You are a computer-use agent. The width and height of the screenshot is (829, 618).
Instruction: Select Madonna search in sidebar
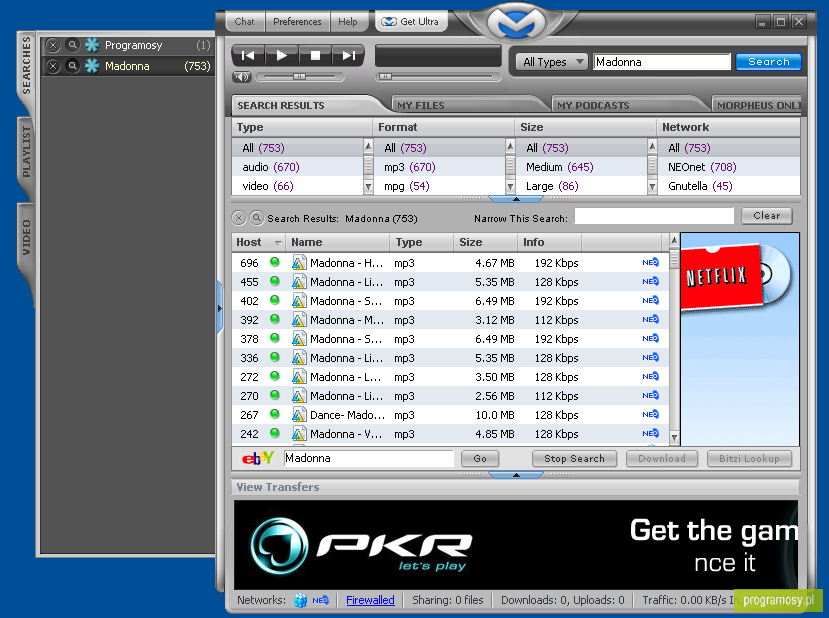[128, 66]
